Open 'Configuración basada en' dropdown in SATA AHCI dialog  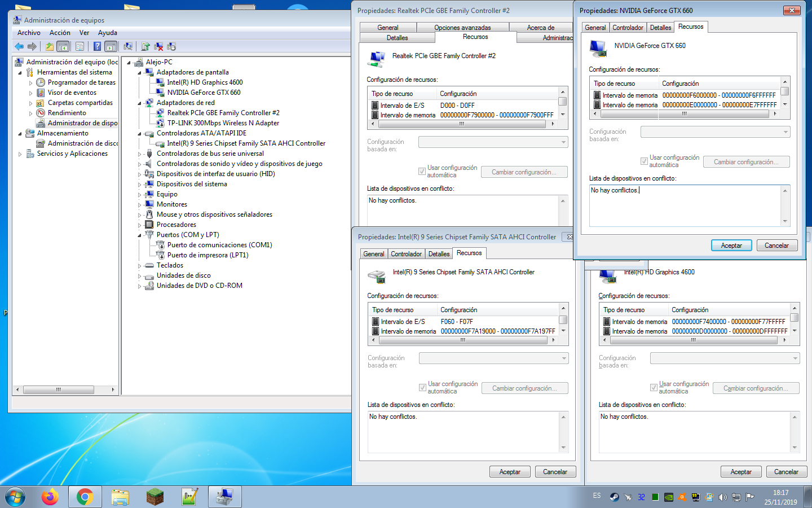[x=493, y=358]
